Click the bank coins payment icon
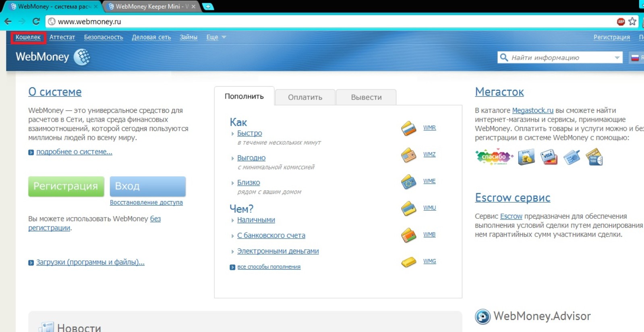The width and height of the screenshot is (644, 332). (x=526, y=157)
